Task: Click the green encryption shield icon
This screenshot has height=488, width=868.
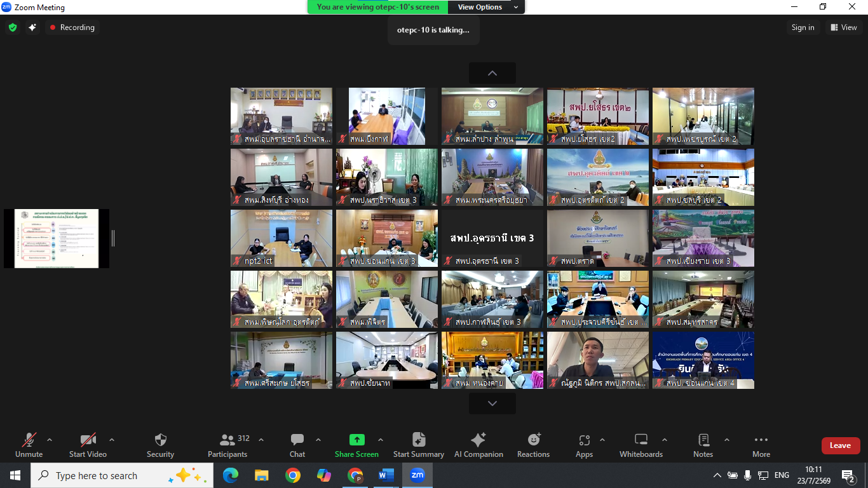Action: [x=13, y=27]
